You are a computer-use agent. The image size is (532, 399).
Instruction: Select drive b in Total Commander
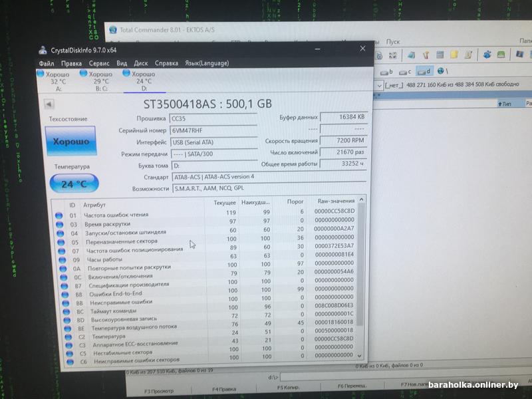pyautogui.click(x=386, y=72)
